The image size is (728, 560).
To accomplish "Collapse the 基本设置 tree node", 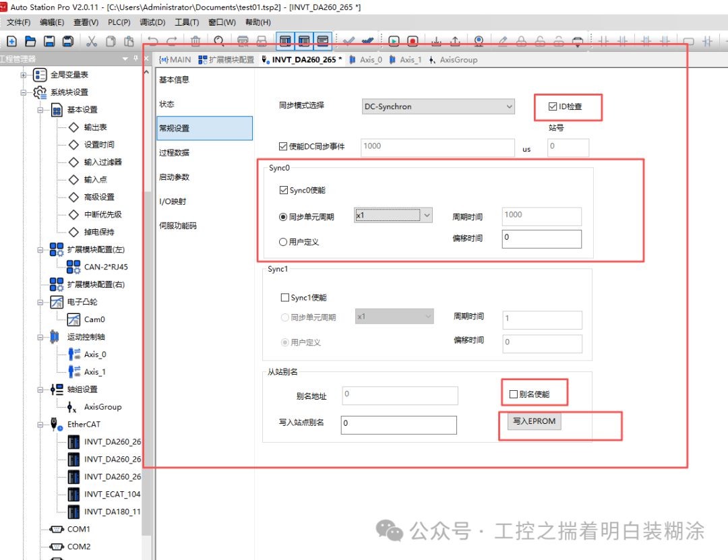I will 40,110.
